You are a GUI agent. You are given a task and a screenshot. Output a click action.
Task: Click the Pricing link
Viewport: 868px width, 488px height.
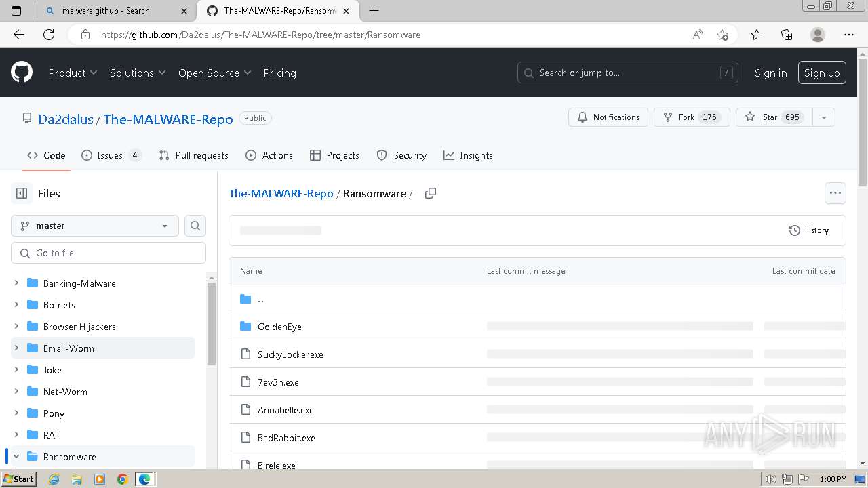279,73
